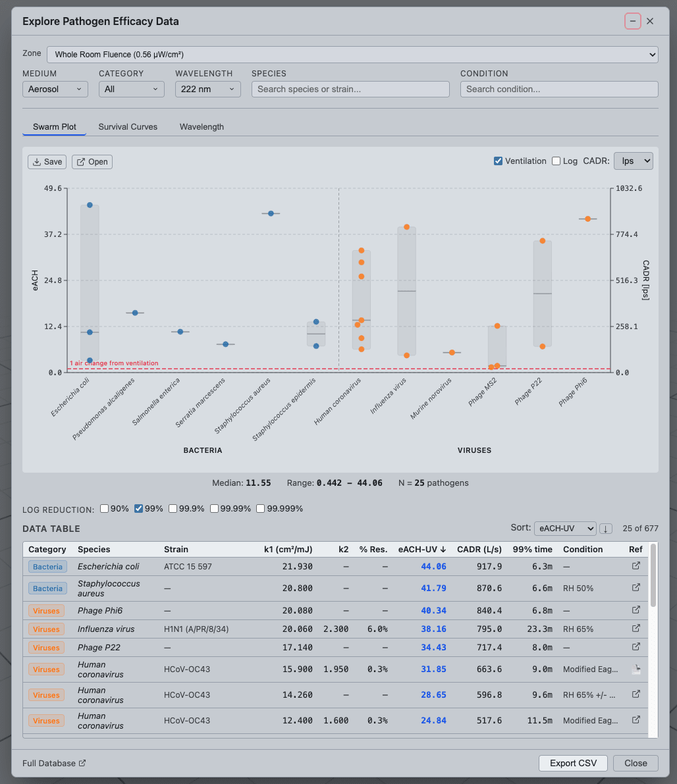Screen dimensions: 677x784
Task: Toggle sort direction arrow next to eACH-UV
Action: tap(605, 529)
